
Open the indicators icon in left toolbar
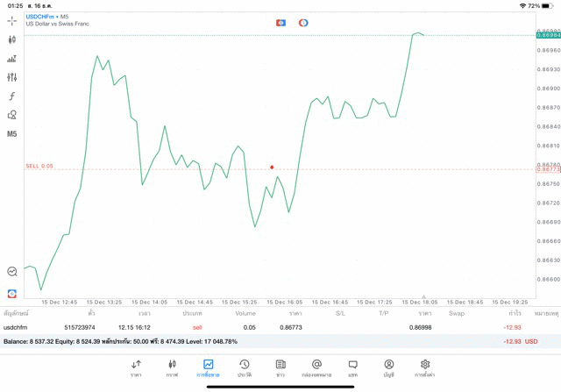click(12, 59)
